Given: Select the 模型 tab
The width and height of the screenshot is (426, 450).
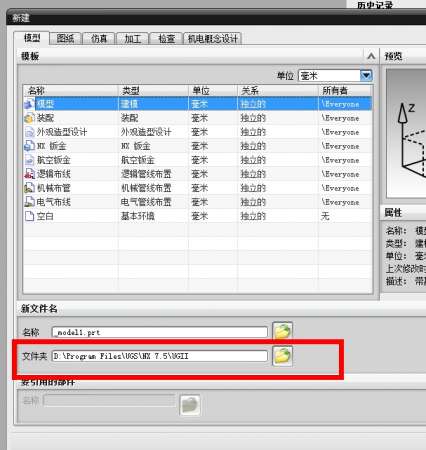Looking at the screenshot, I should point(32,38).
